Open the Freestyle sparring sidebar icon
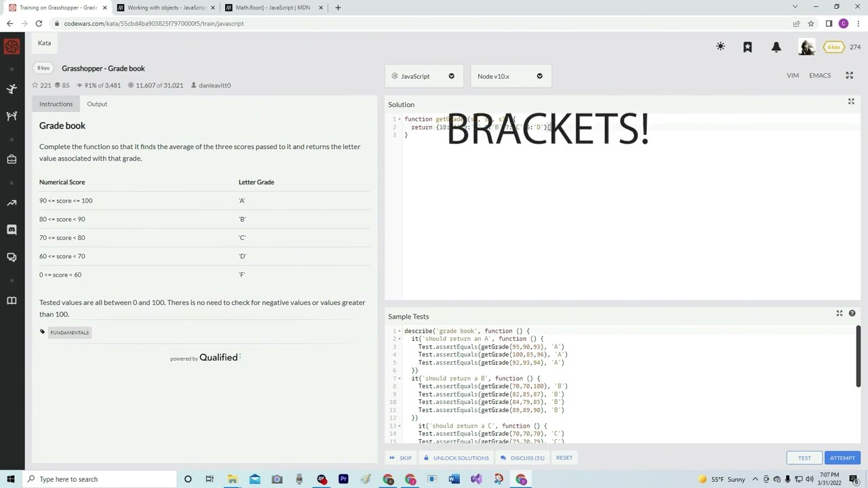The height and width of the screenshot is (488, 868). (x=12, y=116)
